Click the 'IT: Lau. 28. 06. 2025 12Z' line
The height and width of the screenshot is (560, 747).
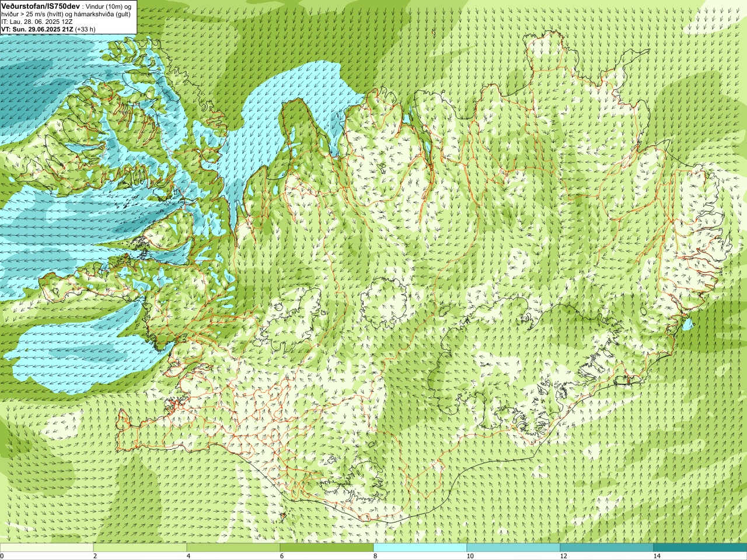point(37,22)
